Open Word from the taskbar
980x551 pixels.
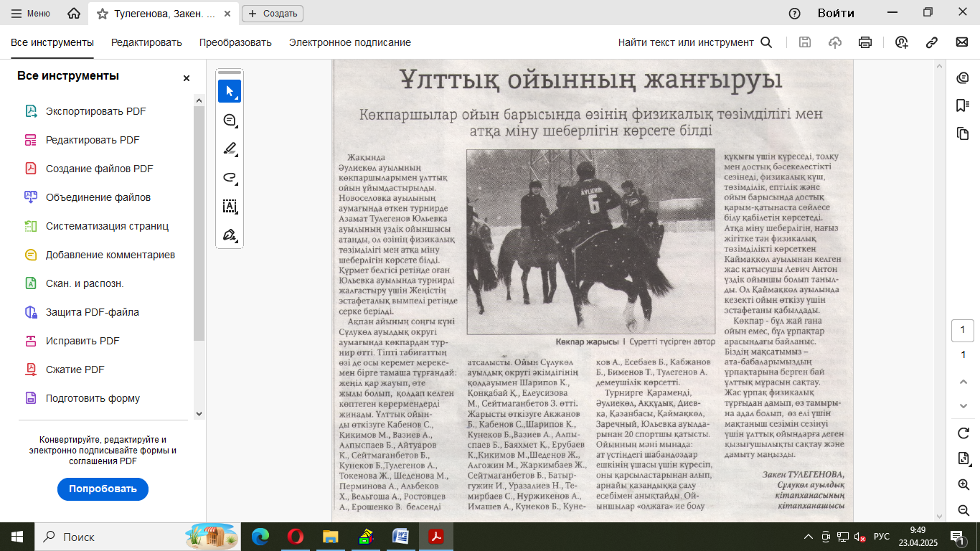pos(400,537)
